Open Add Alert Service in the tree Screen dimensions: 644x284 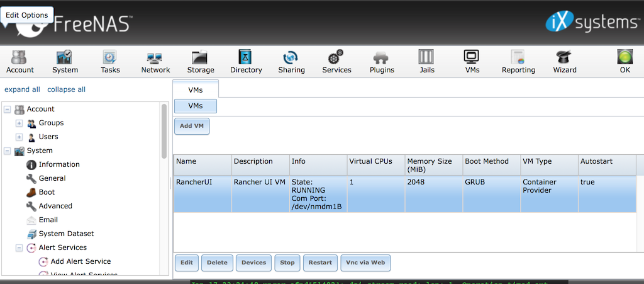click(80, 261)
